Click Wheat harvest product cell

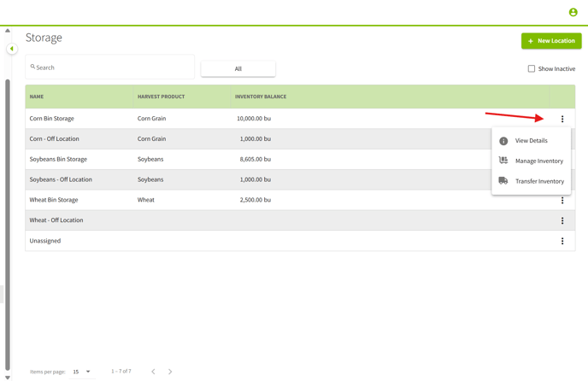pyautogui.click(x=146, y=200)
